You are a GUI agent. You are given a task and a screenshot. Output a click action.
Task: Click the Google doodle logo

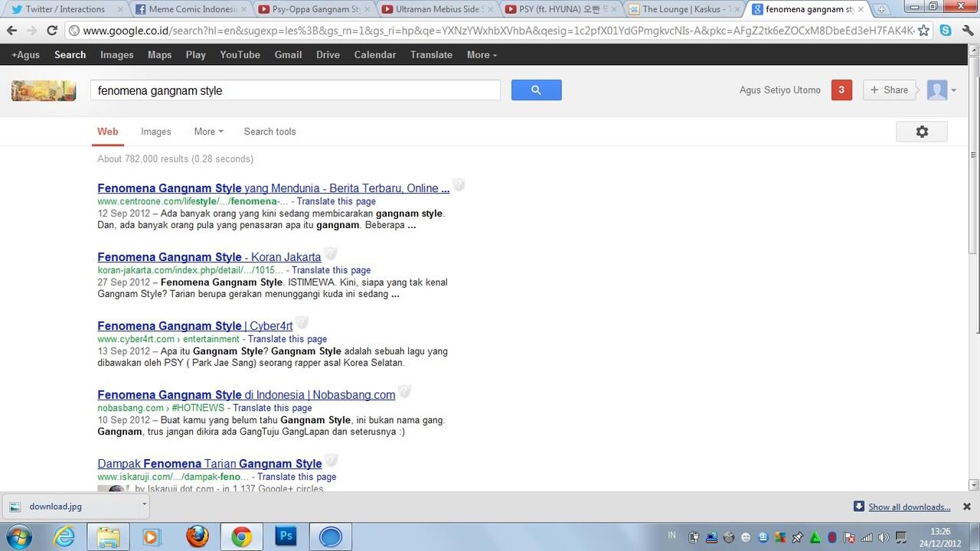(44, 90)
